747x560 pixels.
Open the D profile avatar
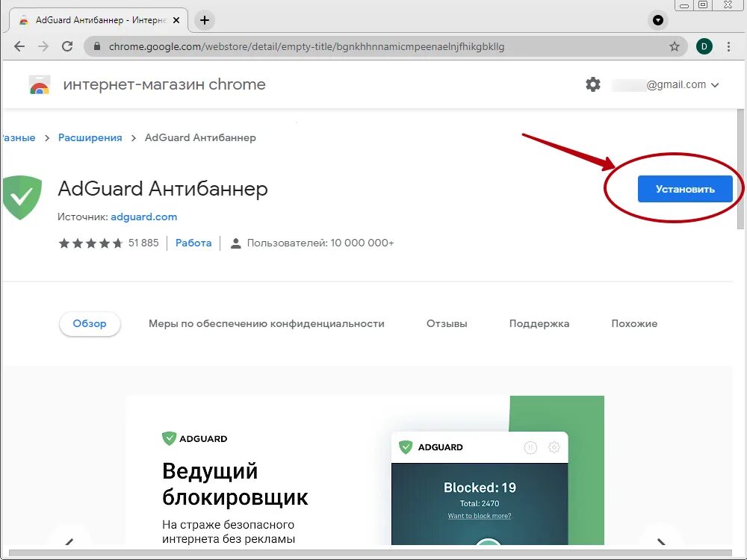[704, 46]
